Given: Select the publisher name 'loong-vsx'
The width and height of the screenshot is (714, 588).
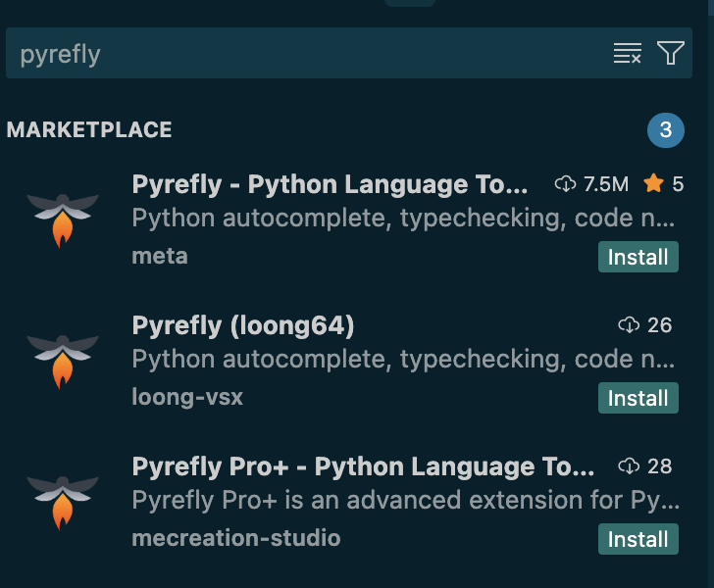Looking at the screenshot, I should [187, 397].
